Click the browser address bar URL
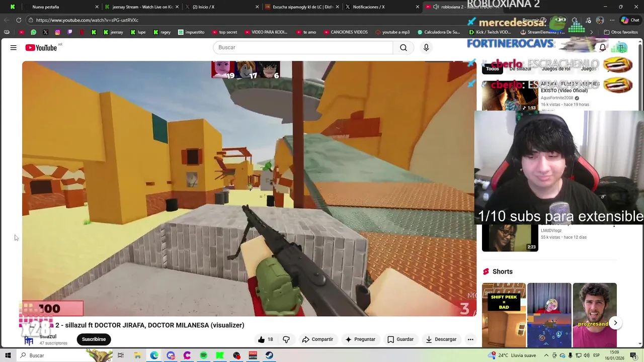This screenshot has height=362, width=644. pos(87,20)
